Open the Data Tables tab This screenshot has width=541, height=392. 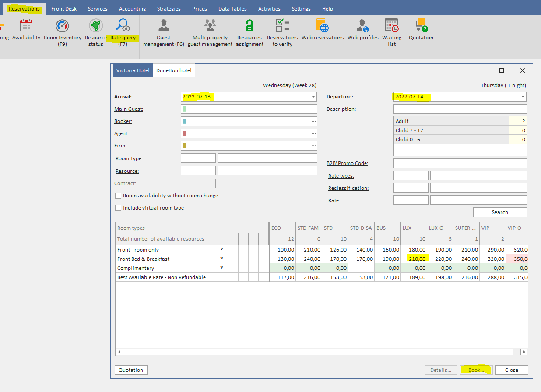click(232, 9)
